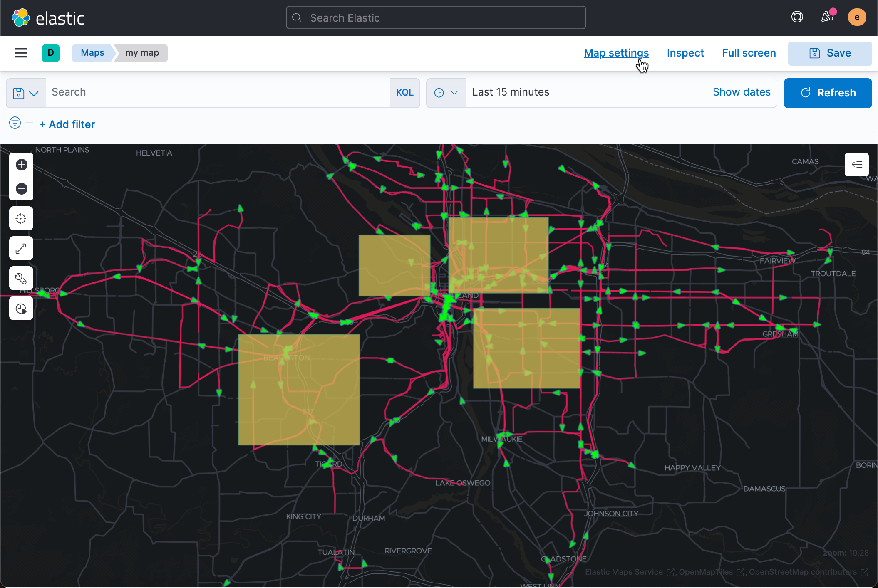Zoom out on the map
The image size is (878, 588).
tap(21, 189)
